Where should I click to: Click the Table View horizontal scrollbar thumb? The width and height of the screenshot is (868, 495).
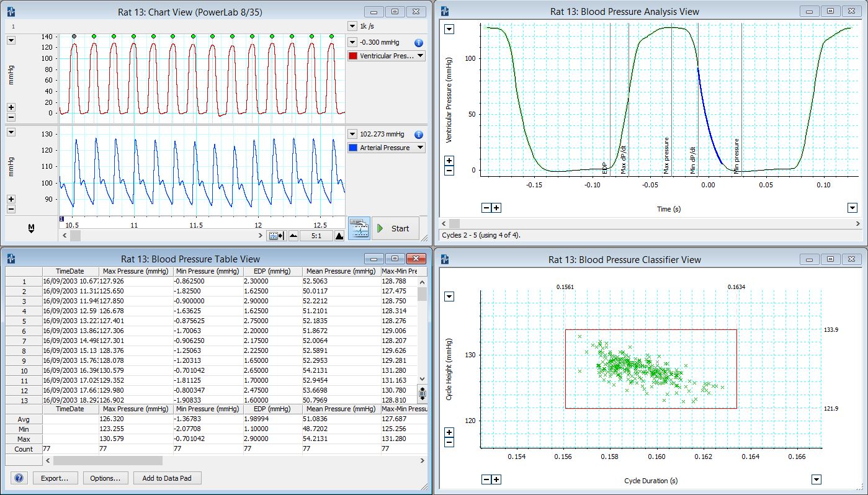tap(107, 461)
